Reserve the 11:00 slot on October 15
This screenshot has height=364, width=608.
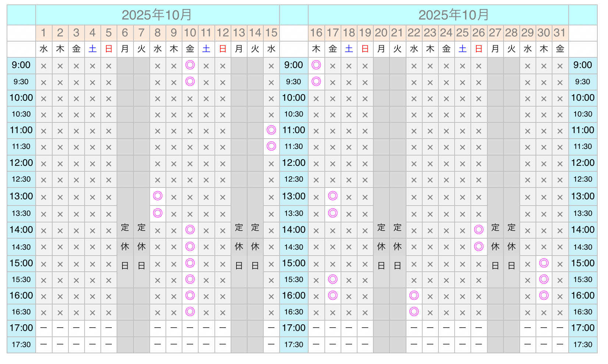point(271,130)
